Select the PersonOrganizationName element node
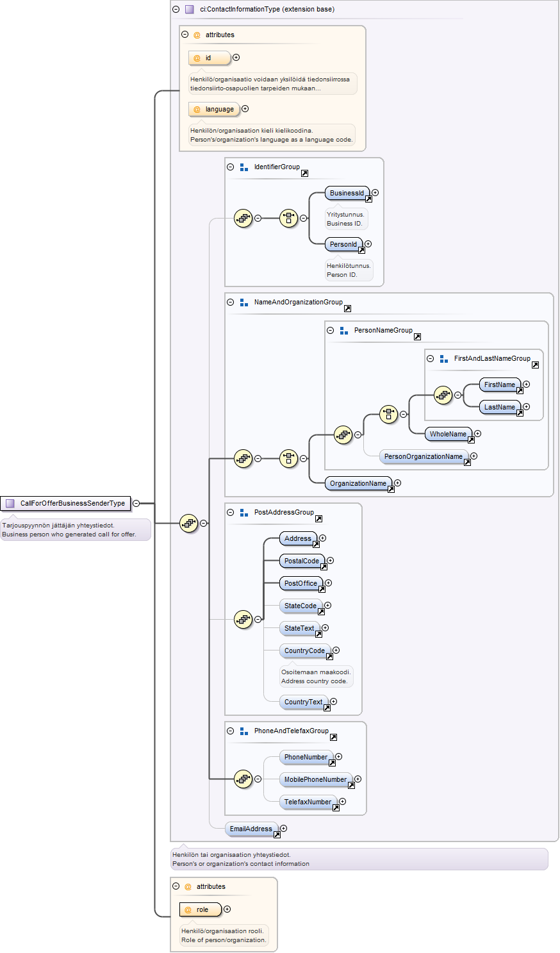This screenshot has width=560, height=953. click(x=424, y=457)
